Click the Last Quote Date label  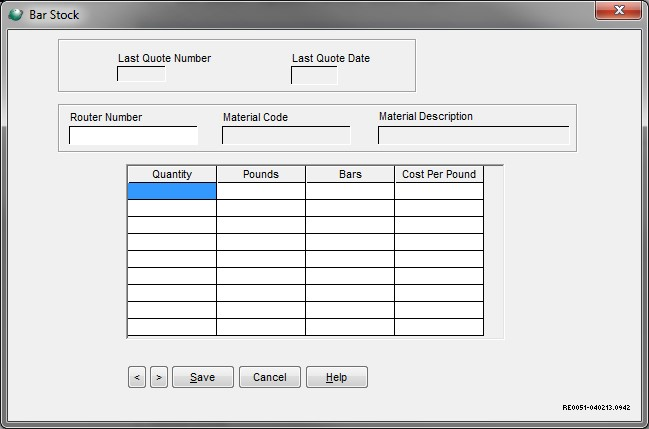331,58
